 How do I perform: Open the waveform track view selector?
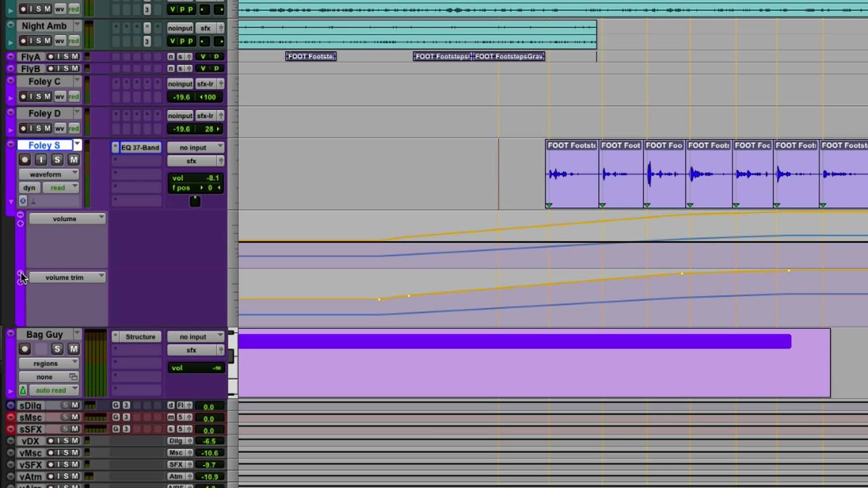[x=49, y=174]
